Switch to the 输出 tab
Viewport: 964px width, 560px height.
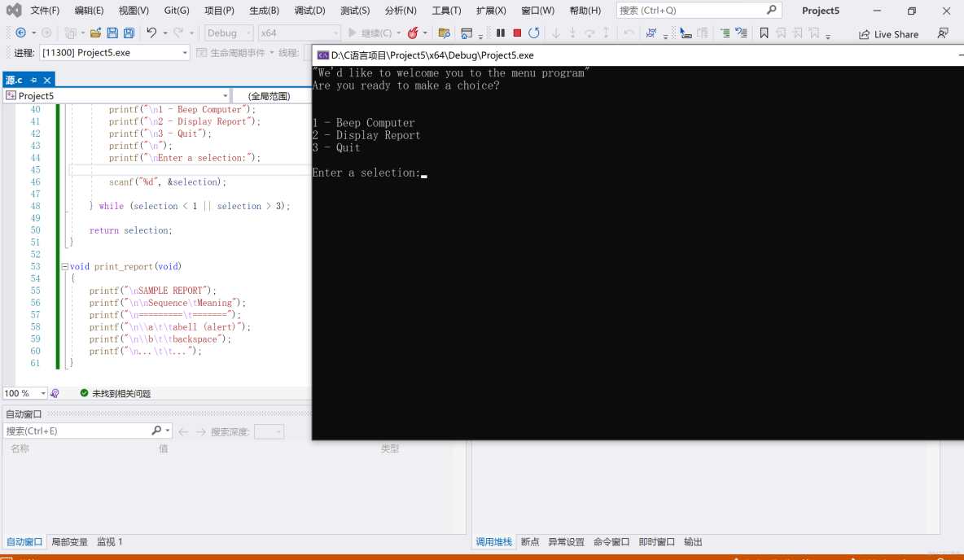(x=693, y=541)
